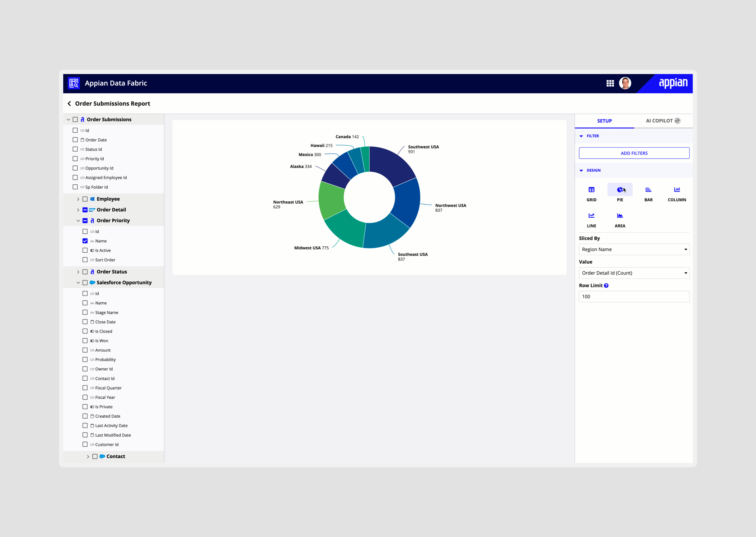
Task: Go back using the left arrow
Action: tap(69, 103)
